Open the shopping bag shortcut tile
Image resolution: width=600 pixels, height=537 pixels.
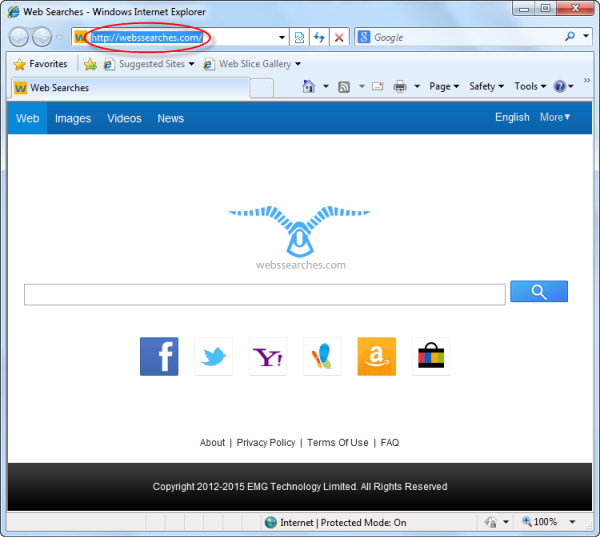[431, 356]
